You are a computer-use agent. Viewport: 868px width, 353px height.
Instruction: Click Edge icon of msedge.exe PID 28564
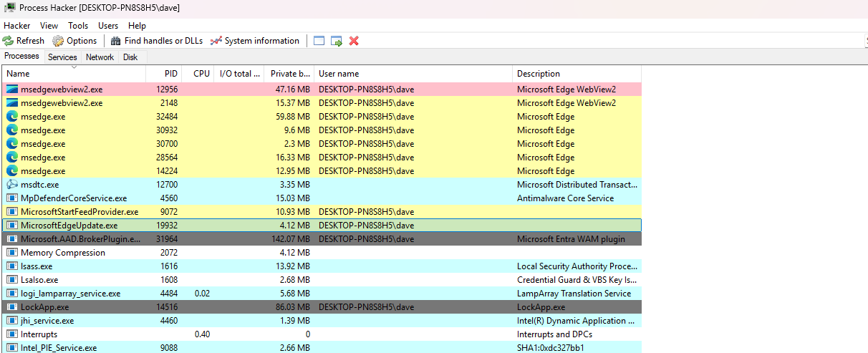coord(12,158)
